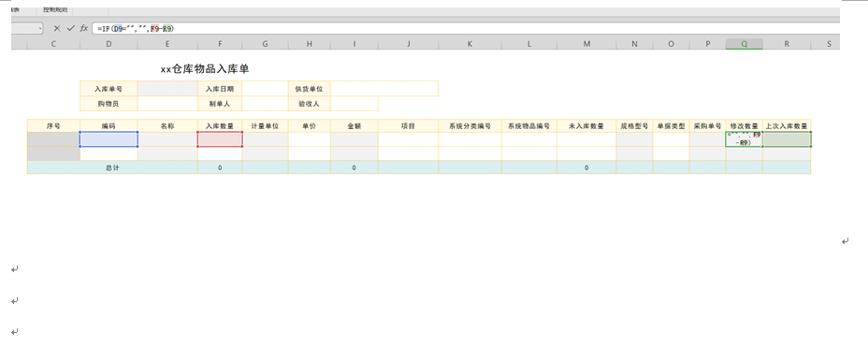Click the 名称 table header cell
Screen dimensions: 868x348
[x=167, y=125]
